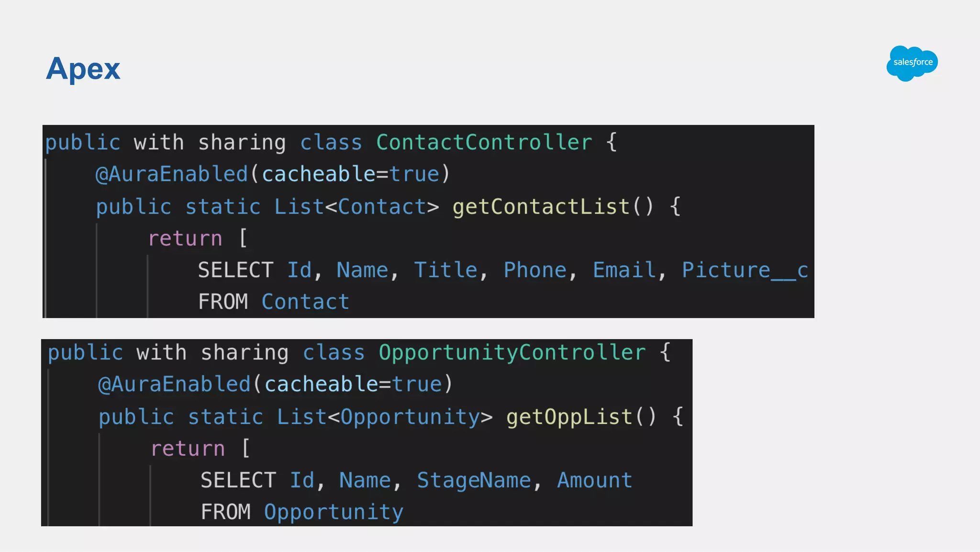Click @AuraEnabled annotation in OpportunityController
The width and height of the screenshot is (980, 552).
pos(174,384)
